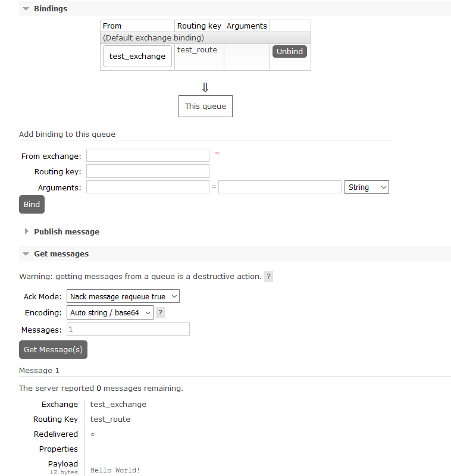Image resolution: width=451 pixels, height=476 pixels.
Task: Click the Bind button
Action: click(32, 204)
